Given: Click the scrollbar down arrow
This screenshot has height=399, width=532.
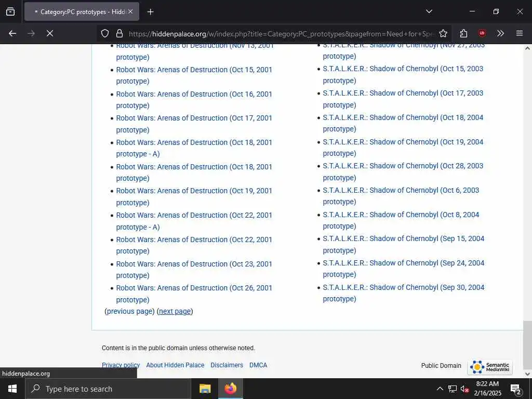Looking at the screenshot, I should [527, 374].
